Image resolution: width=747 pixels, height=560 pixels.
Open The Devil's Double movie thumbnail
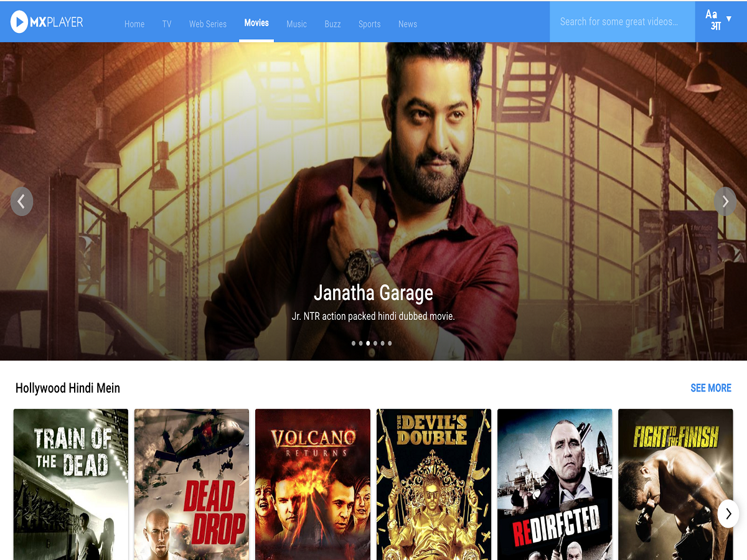tap(433, 484)
